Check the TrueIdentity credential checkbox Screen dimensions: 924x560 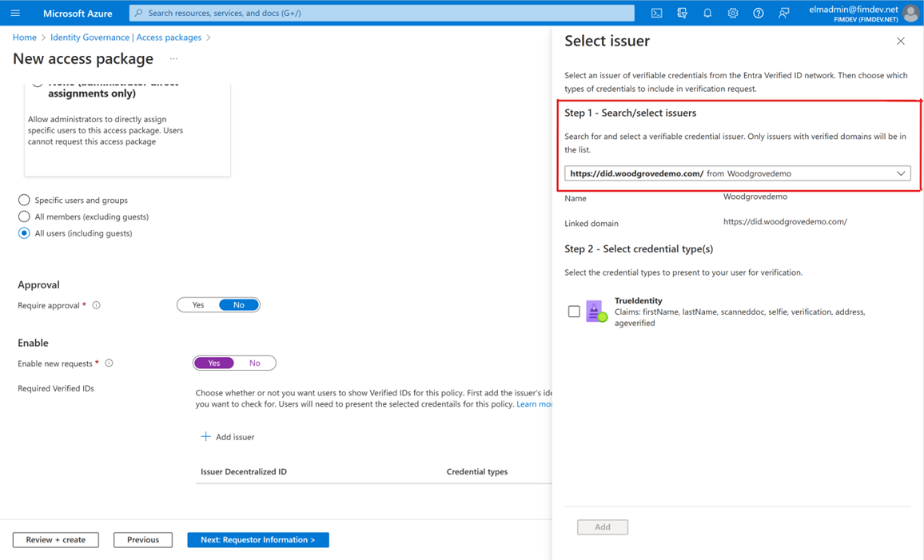[574, 312]
